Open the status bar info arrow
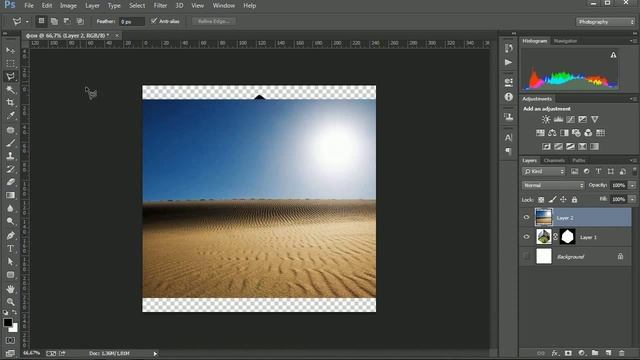Viewport: 640px width, 360px height. [x=155, y=353]
